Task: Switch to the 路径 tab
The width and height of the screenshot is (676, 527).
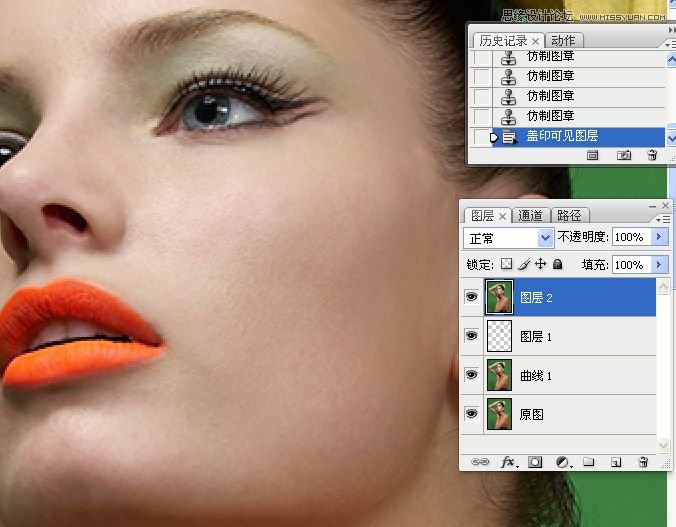Action: [x=569, y=215]
